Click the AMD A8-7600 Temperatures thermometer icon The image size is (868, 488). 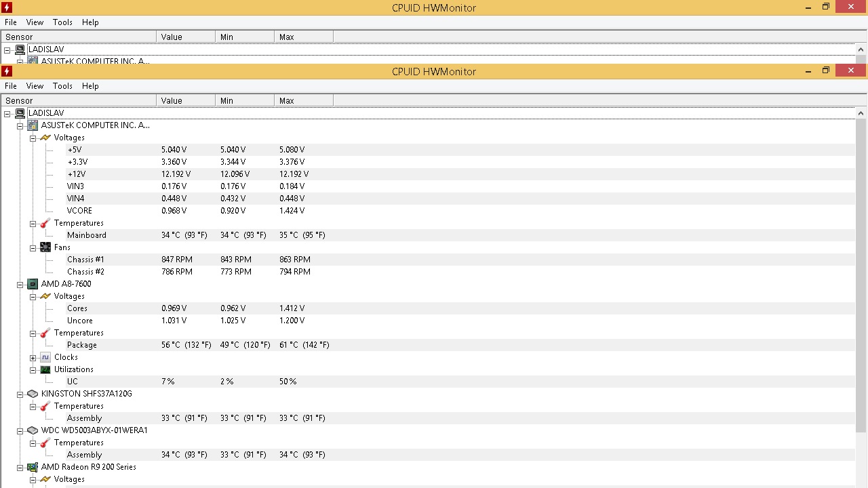pos(45,333)
